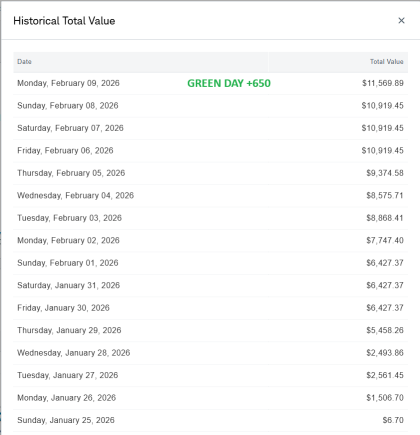
Task: Close the Historical Total Value dialog
Action: pyautogui.click(x=401, y=21)
